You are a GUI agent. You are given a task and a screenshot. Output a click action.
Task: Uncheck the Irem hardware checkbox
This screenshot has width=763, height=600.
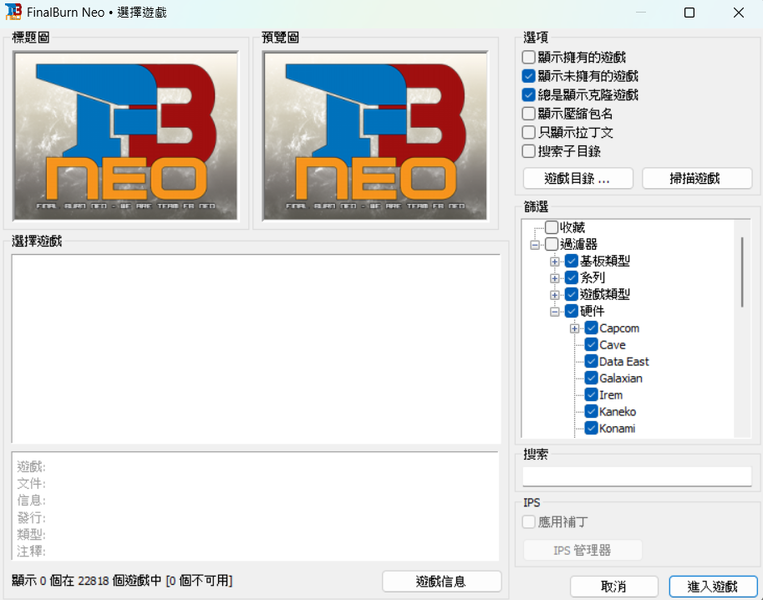[591, 395]
